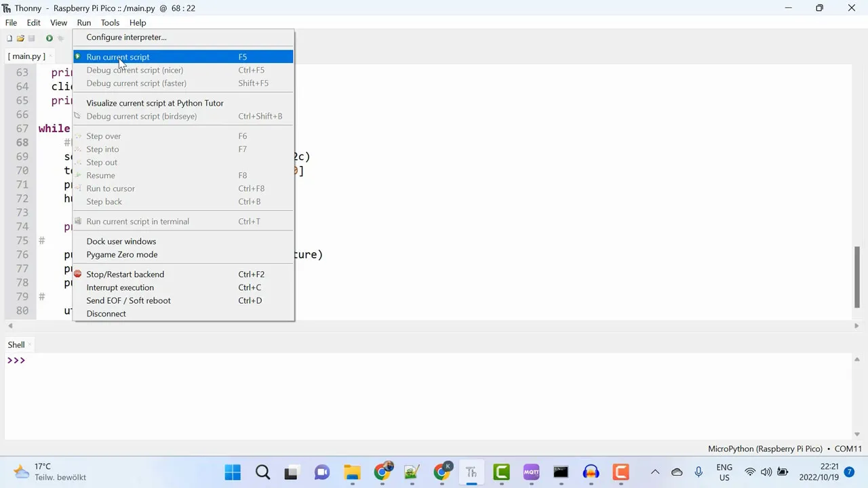This screenshot has height=488, width=868.
Task: Open the green Camtasia taskbar icon
Action: coord(501,472)
